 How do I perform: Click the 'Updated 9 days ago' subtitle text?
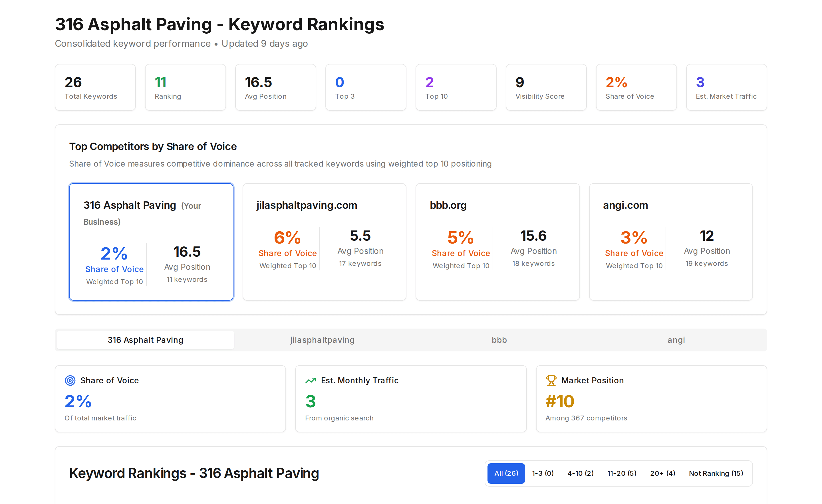265,44
